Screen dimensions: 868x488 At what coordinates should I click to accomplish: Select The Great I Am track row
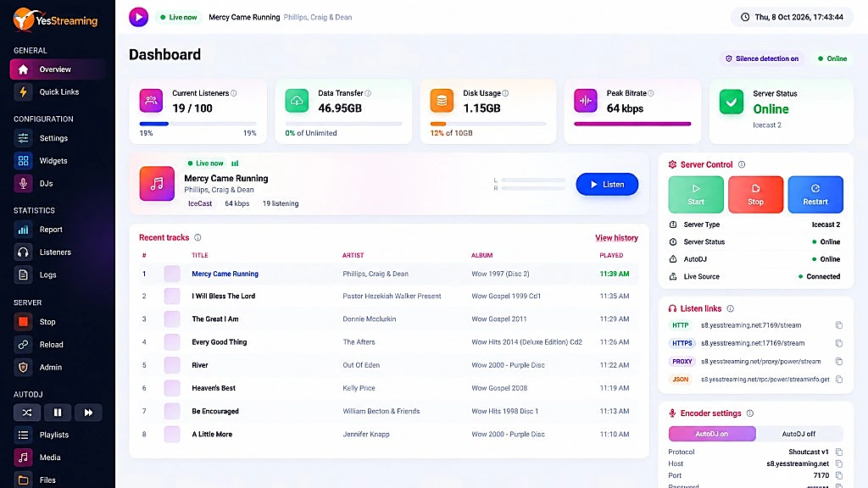[388, 319]
